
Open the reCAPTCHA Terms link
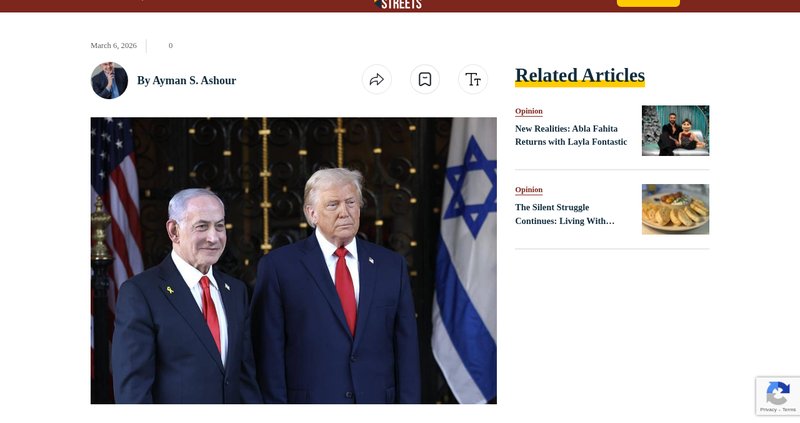point(789,410)
